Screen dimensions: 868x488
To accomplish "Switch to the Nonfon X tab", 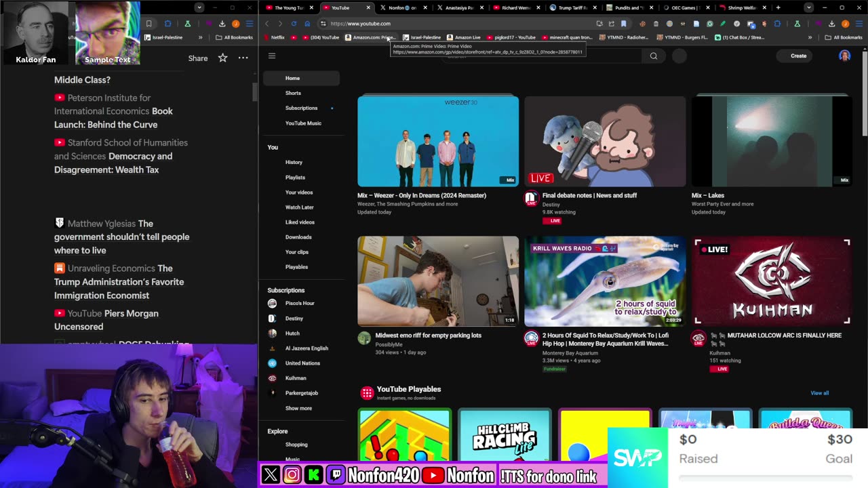I will tap(403, 7).
